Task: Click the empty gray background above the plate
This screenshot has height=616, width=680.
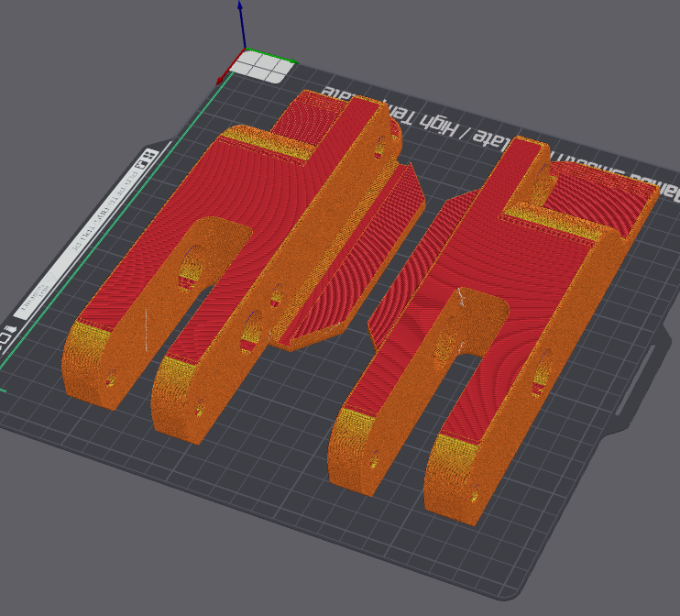Action: click(x=504, y=46)
